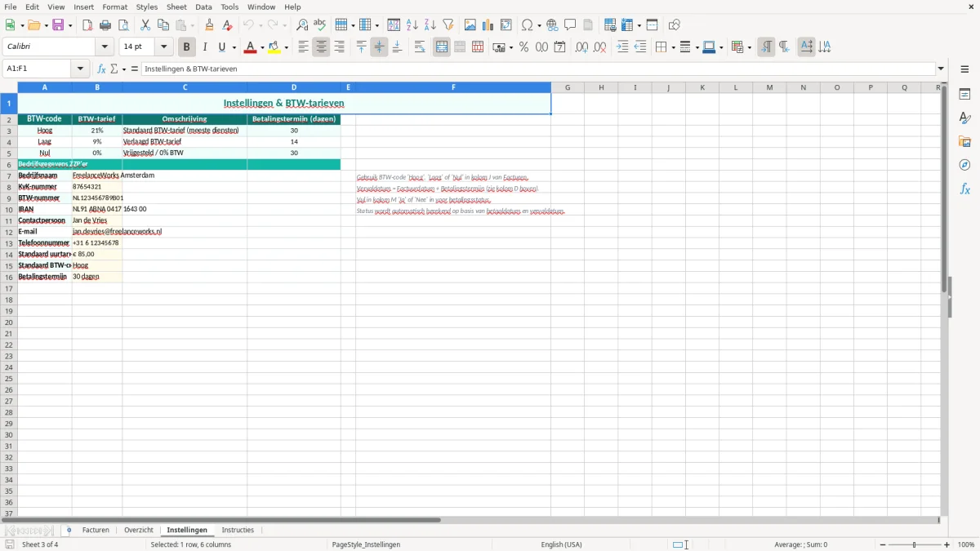Insert a hyperlink
Image resolution: width=980 pixels, height=551 pixels.
[552, 25]
